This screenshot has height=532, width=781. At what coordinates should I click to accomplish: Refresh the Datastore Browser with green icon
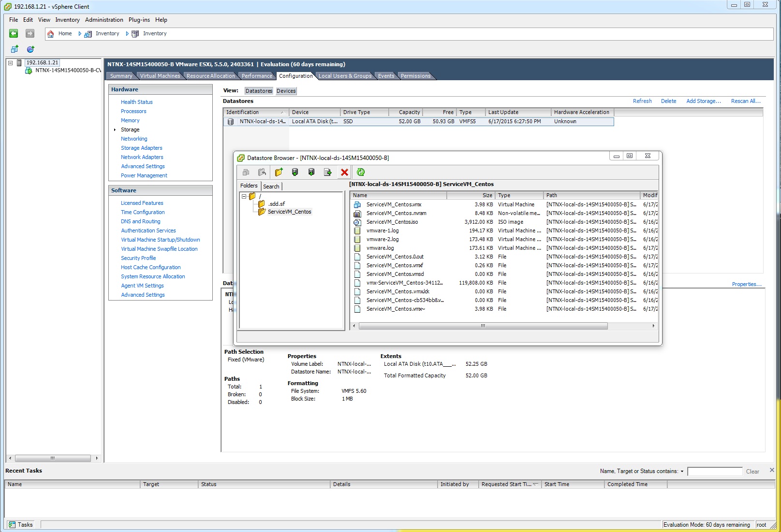click(x=361, y=172)
